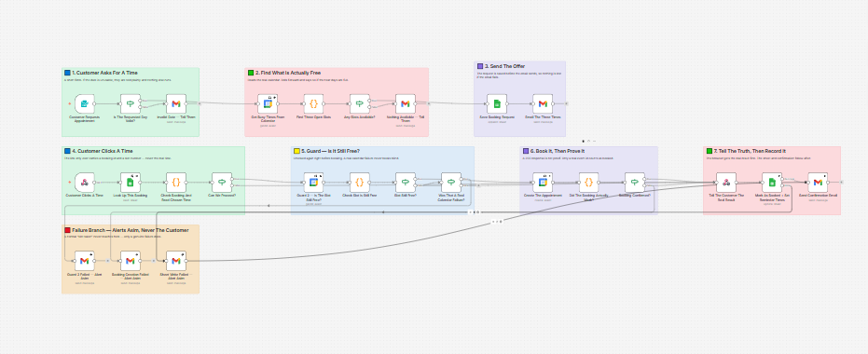The width and height of the screenshot is (868, 354).
Task: Select the 'Get Busy Times From Calendar' node
Action: [x=268, y=103]
